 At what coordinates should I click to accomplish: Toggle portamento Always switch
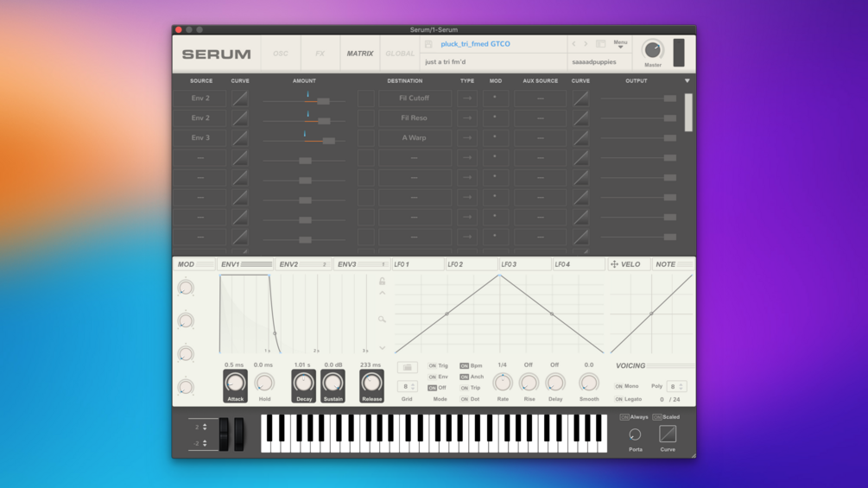624,417
